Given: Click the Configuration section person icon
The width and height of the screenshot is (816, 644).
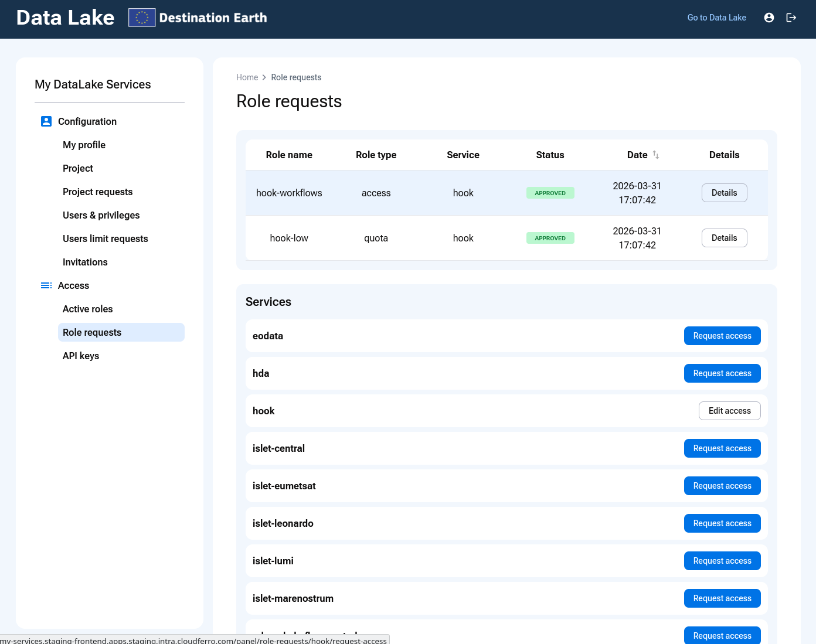Looking at the screenshot, I should (x=46, y=121).
